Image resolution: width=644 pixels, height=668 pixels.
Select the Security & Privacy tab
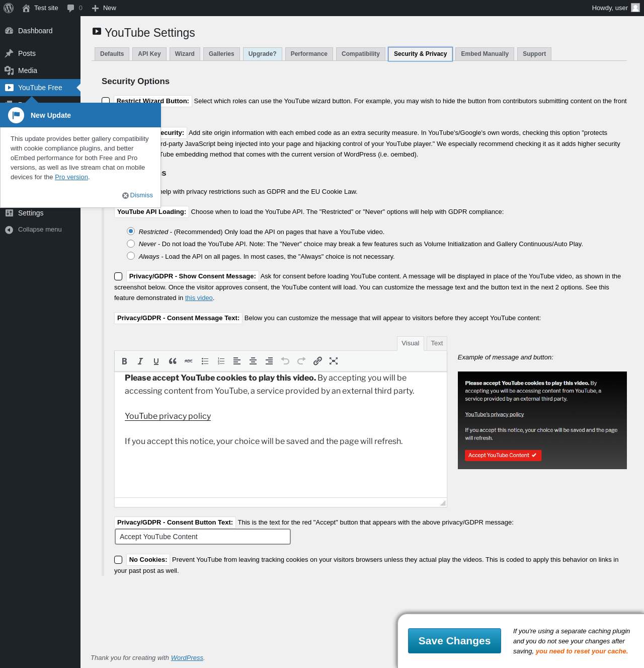click(x=420, y=54)
